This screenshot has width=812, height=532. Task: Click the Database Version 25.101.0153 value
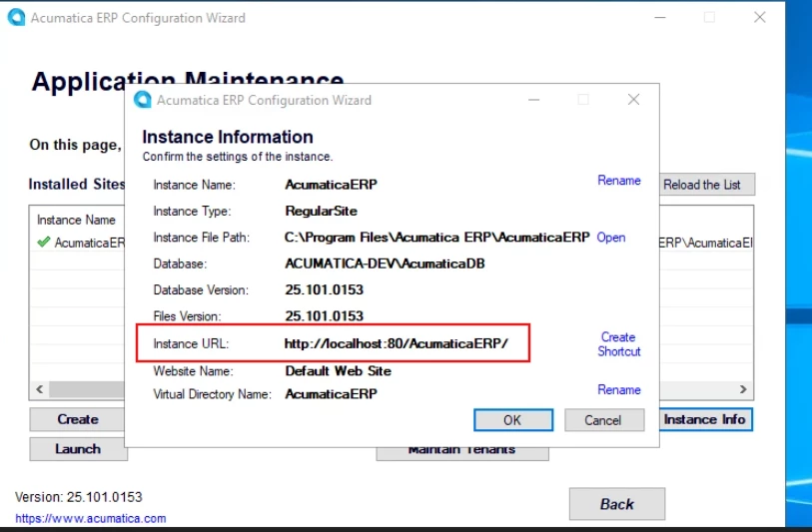pyautogui.click(x=325, y=289)
